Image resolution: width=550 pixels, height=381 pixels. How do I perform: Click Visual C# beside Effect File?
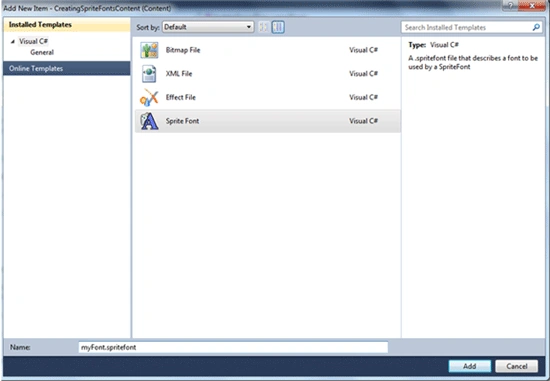pos(363,97)
